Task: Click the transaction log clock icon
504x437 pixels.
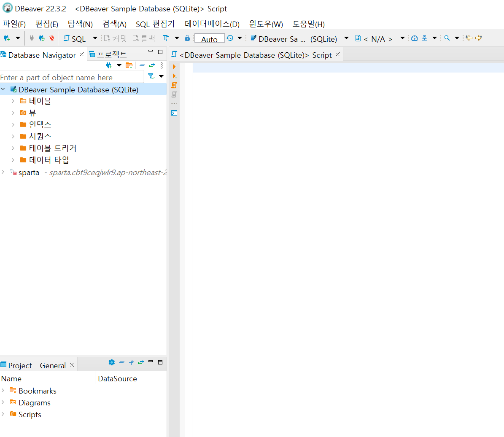Action: [x=230, y=38]
